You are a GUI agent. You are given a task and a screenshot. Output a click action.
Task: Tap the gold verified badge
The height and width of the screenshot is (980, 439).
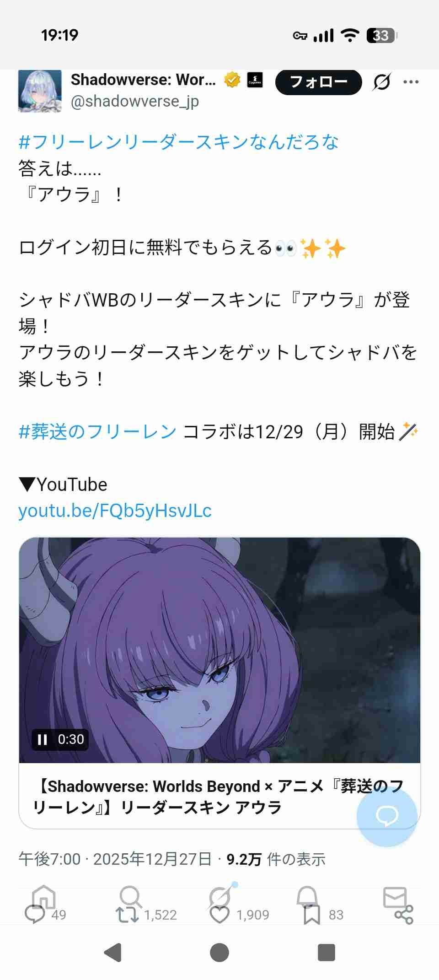point(232,80)
